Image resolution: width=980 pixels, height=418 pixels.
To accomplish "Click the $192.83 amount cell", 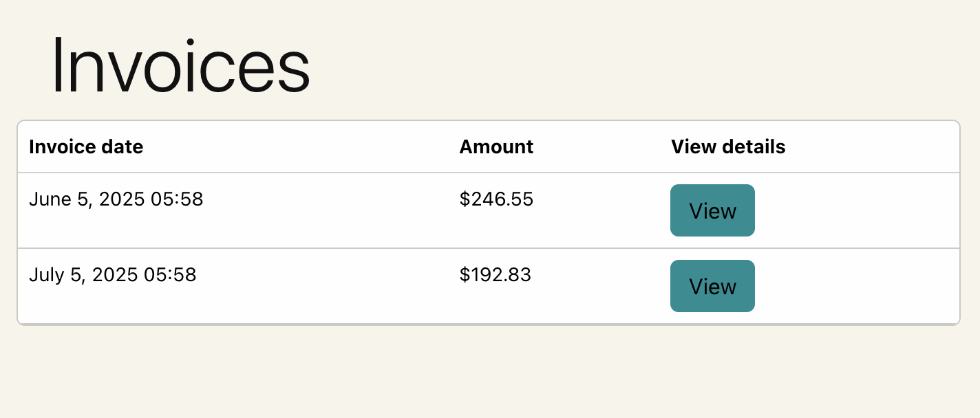I will click(x=496, y=275).
